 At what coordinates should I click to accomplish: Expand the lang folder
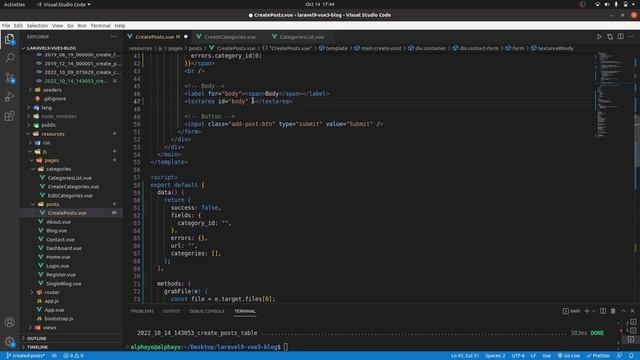point(47,108)
